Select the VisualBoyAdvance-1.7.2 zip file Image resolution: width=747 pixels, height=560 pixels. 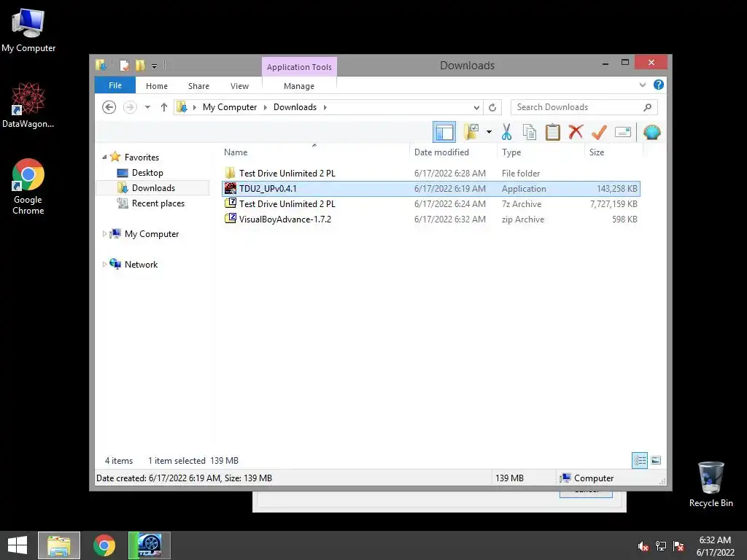[x=431, y=219]
